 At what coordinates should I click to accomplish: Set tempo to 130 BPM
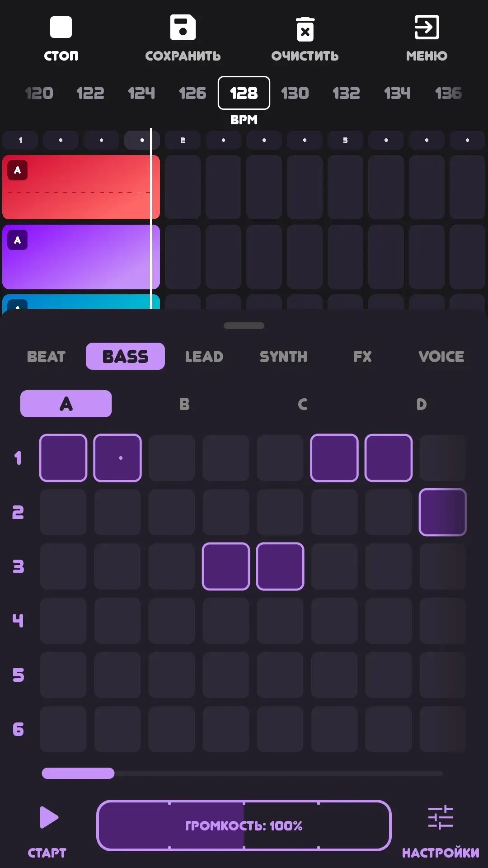click(295, 93)
